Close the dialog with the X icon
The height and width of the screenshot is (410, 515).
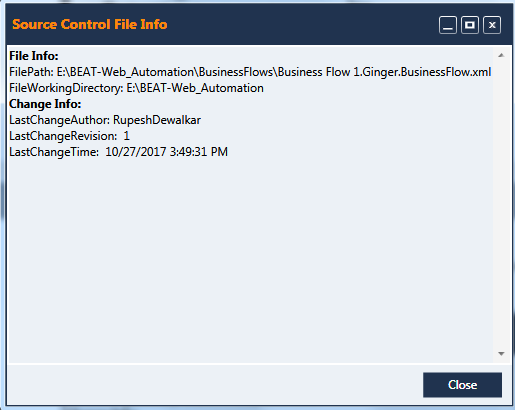(x=492, y=25)
